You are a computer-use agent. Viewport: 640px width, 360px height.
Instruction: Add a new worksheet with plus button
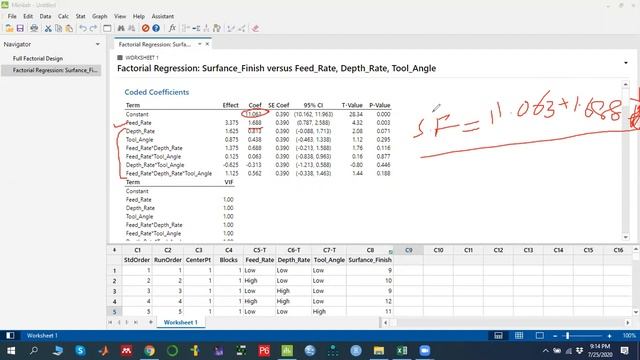click(151, 322)
